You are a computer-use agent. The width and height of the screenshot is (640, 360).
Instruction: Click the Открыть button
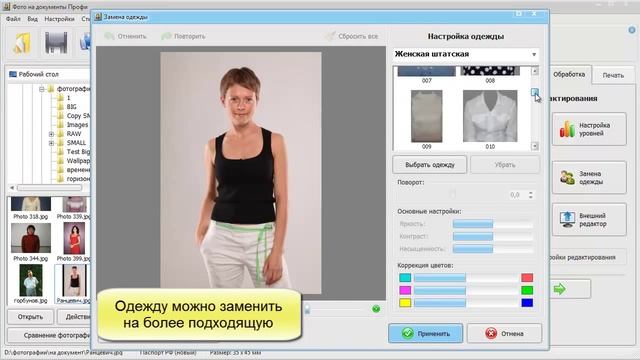click(30, 317)
